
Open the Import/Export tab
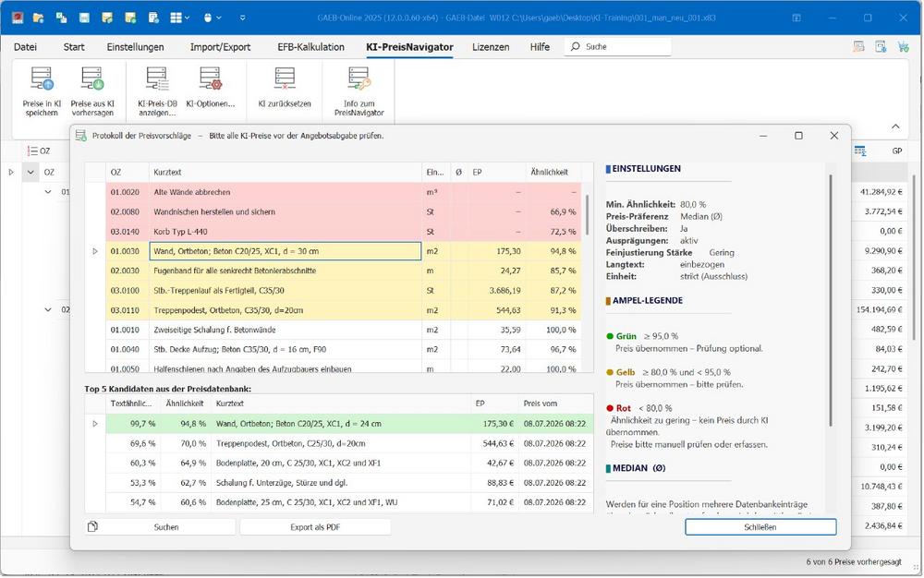tap(221, 47)
